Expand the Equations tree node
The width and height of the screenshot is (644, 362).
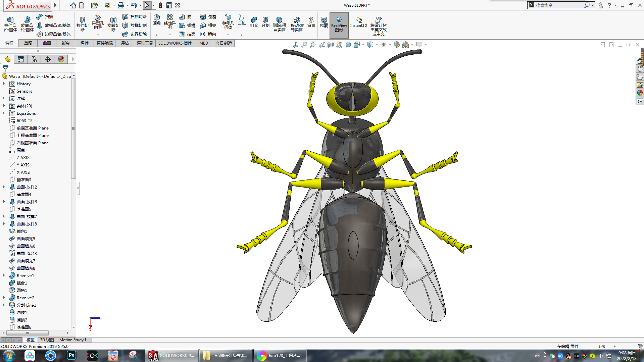pos(4,113)
